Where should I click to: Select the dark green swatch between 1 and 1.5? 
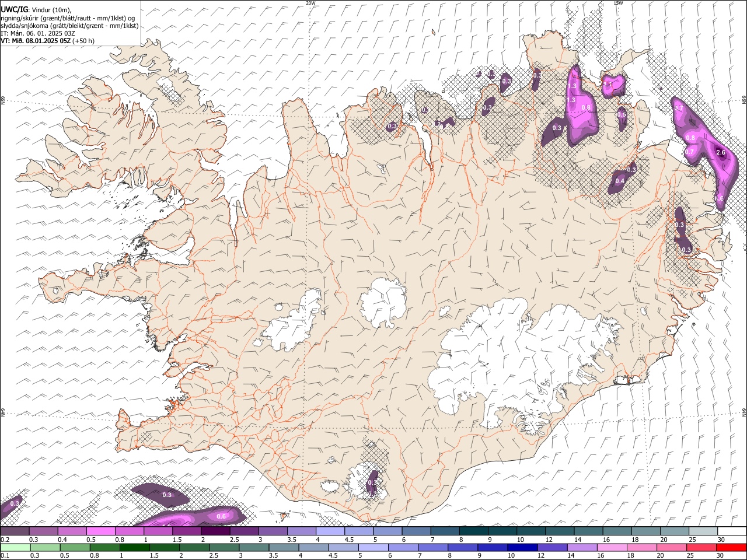134,548
